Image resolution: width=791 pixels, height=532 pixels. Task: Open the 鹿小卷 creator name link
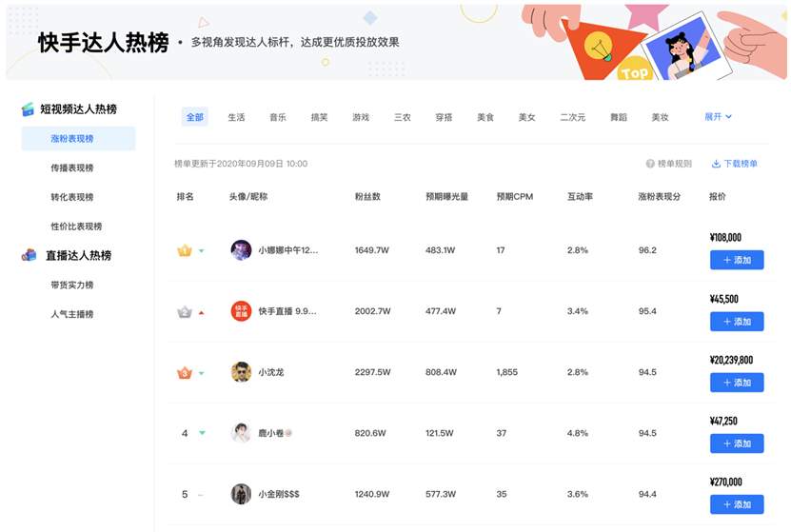pos(269,433)
